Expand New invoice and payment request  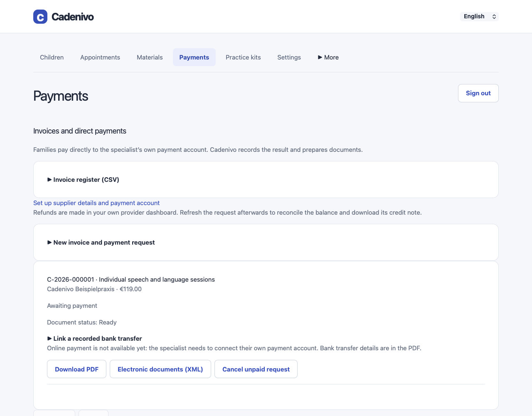click(x=101, y=243)
